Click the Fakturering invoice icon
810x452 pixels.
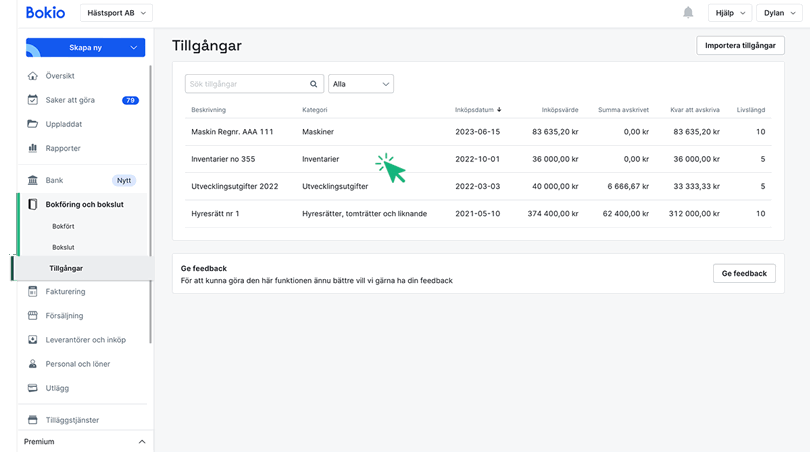(x=33, y=292)
